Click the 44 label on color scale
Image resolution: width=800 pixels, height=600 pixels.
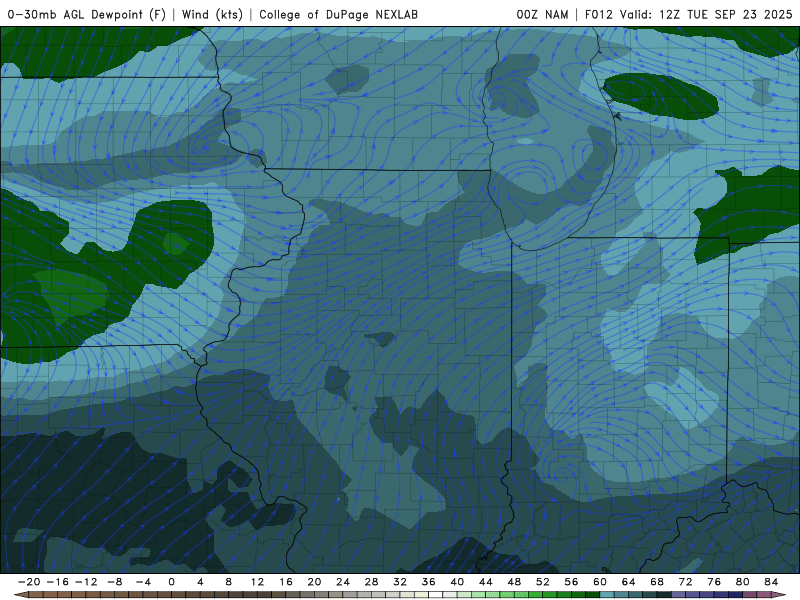point(486,582)
